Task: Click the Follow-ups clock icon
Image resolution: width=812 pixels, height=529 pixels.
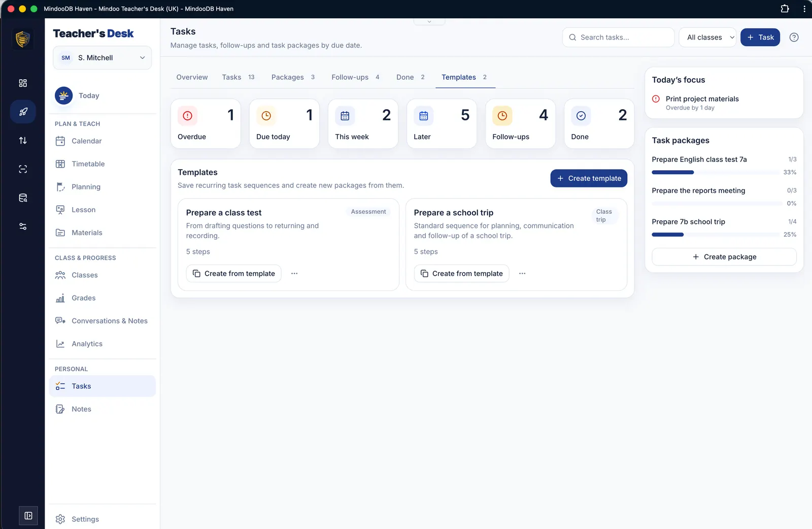Action: coord(502,116)
